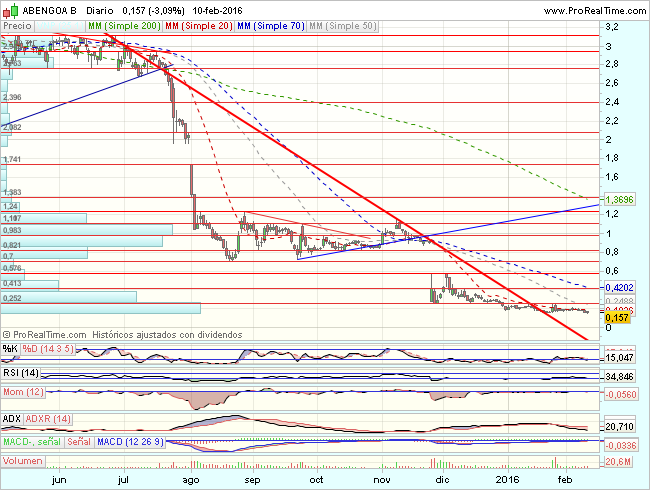Click the 34,846 RSI value

pos(619,376)
